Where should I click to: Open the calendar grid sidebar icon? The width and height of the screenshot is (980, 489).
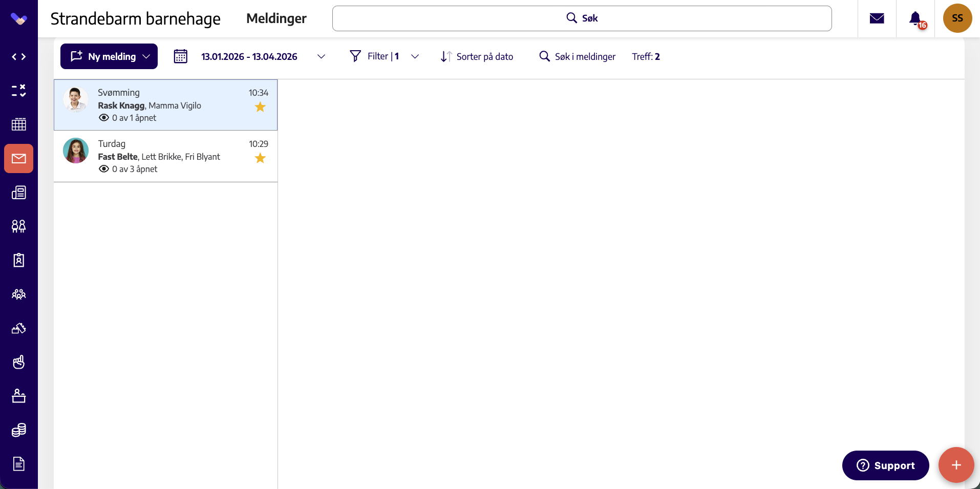(19, 124)
